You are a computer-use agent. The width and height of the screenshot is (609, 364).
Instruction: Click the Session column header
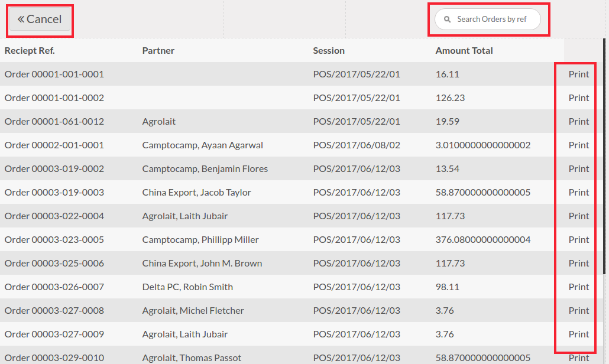[x=329, y=51]
